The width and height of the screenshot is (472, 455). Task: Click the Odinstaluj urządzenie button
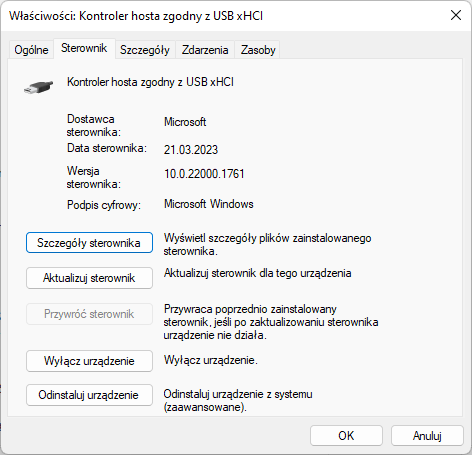coord(89,395)
